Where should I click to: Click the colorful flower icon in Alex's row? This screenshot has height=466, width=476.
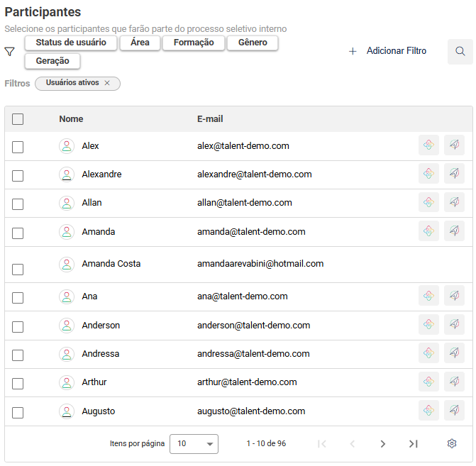click(x=428, y=145)
